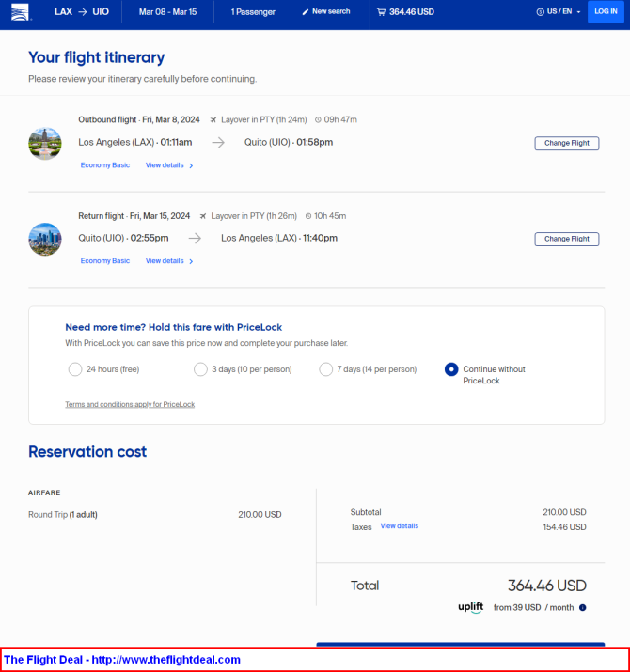
Task: Click the return duration clock icon
Action: click(x=307, y=216)
